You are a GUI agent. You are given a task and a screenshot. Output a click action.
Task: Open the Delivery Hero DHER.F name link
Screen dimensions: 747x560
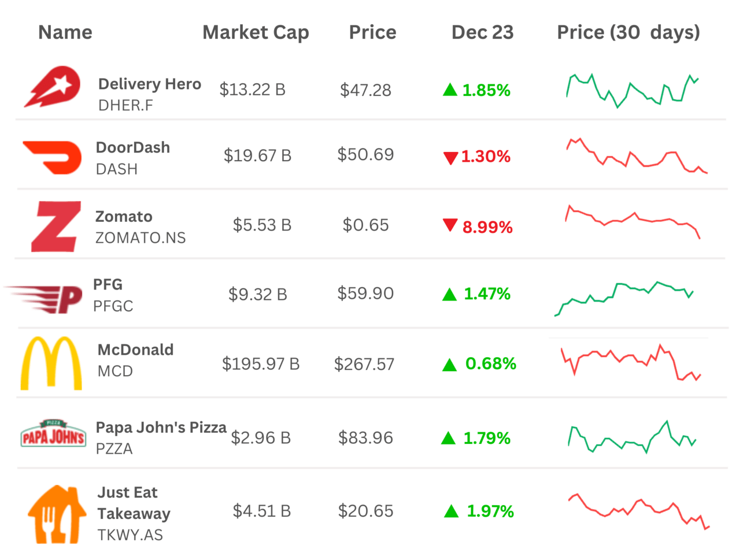point(150,94)
